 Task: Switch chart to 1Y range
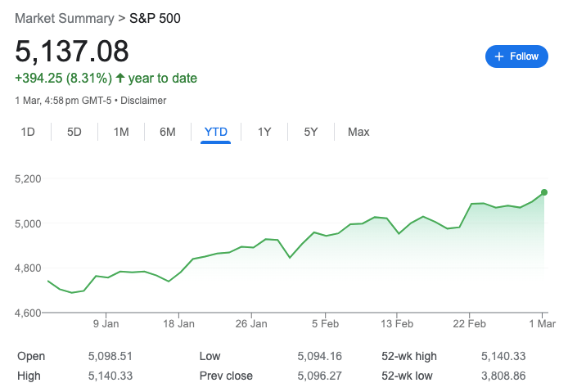(x=264, y=132)
